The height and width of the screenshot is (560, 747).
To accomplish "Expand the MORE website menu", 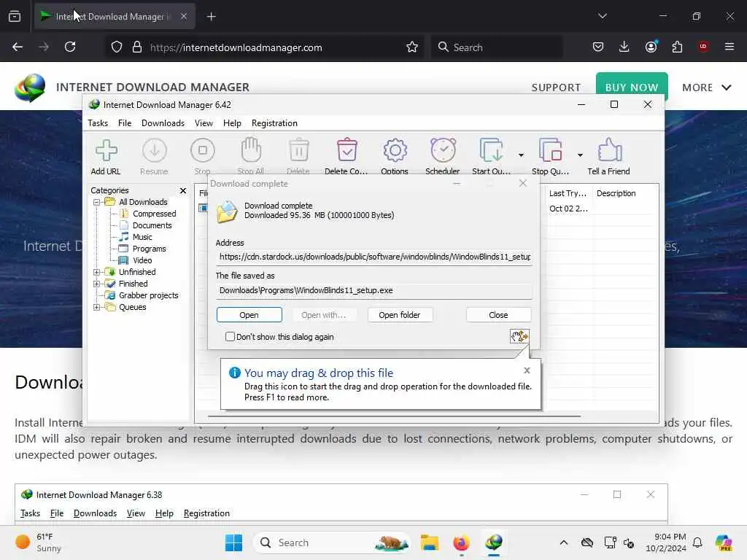I will pyautogui.click(x=706, y=87).
